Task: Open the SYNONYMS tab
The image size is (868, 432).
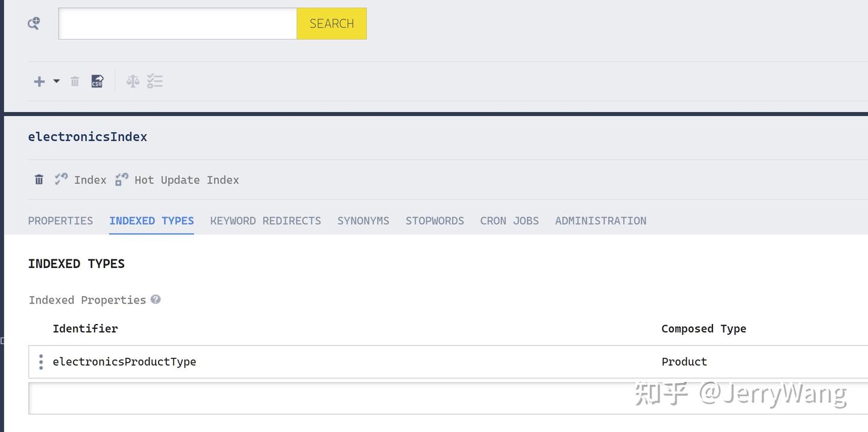Action: point(363,221)
